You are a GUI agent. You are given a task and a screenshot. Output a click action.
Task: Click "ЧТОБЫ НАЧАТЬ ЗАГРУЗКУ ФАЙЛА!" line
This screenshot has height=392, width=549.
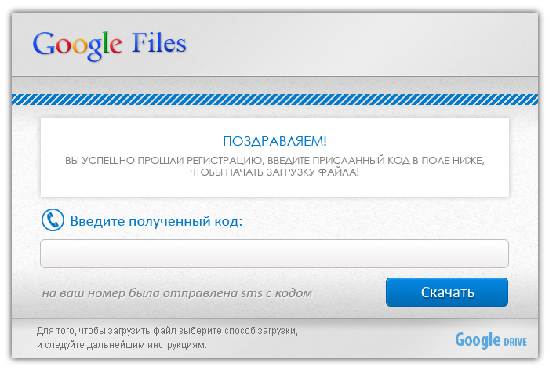274,171
